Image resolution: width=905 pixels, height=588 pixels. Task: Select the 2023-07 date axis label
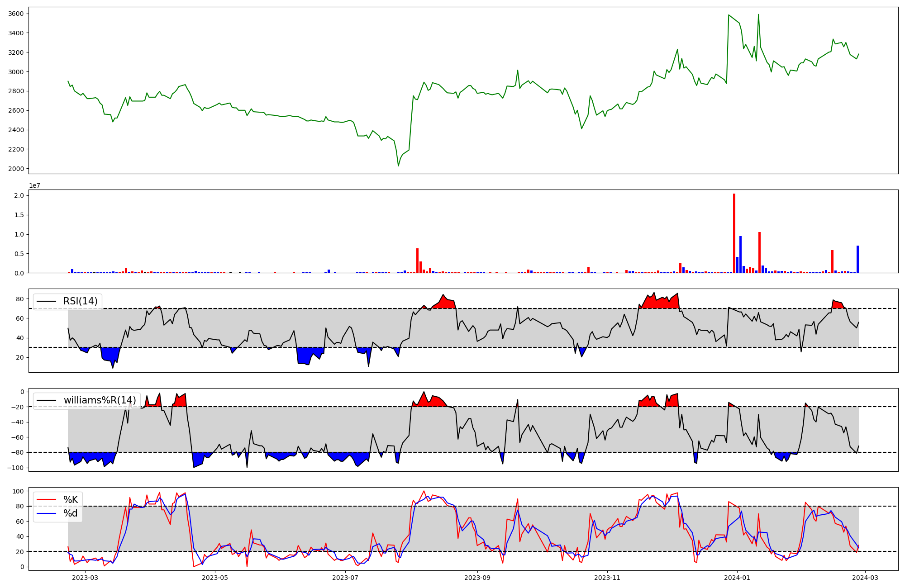(345, 578)
